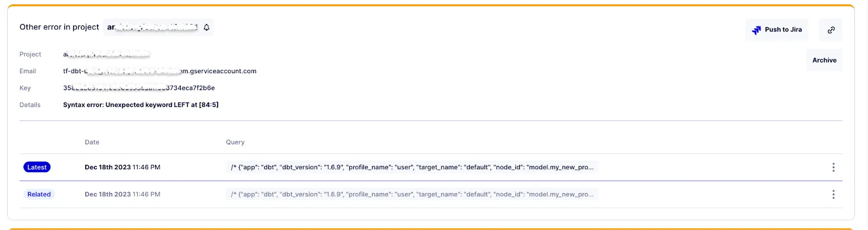Click the Query column header
Screen dimensions: 868x230
(x=235, y=142)
